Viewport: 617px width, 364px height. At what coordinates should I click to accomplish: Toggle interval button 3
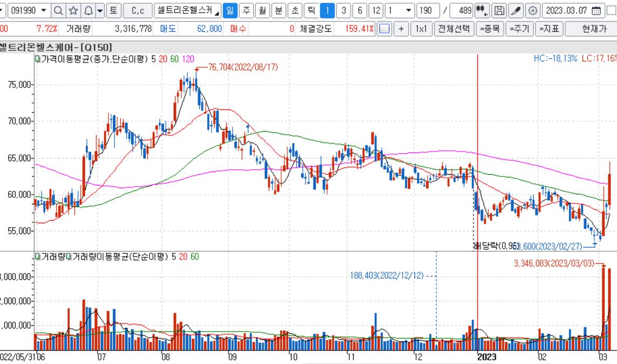tap(343, 11)
